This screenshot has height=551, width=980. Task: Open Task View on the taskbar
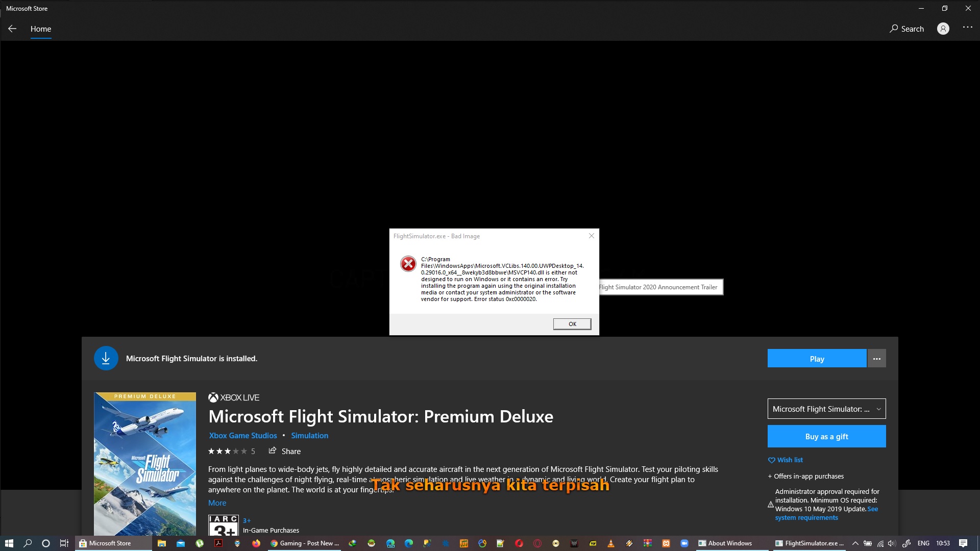tap(64, 543)
